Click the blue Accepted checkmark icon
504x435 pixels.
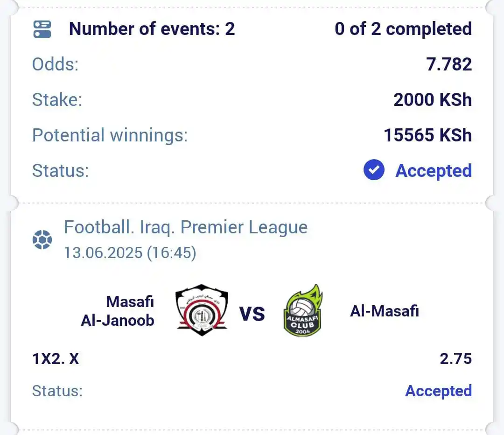click(x=374, y=170)
